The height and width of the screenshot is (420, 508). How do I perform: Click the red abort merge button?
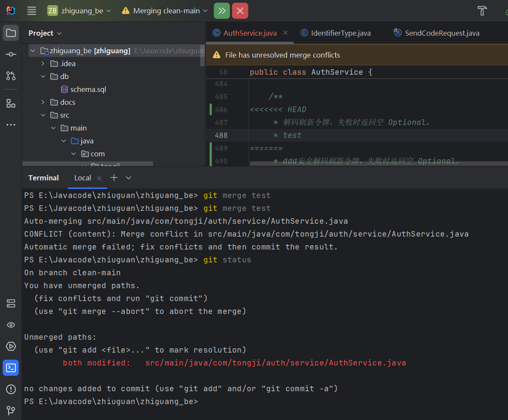point(240,11)
